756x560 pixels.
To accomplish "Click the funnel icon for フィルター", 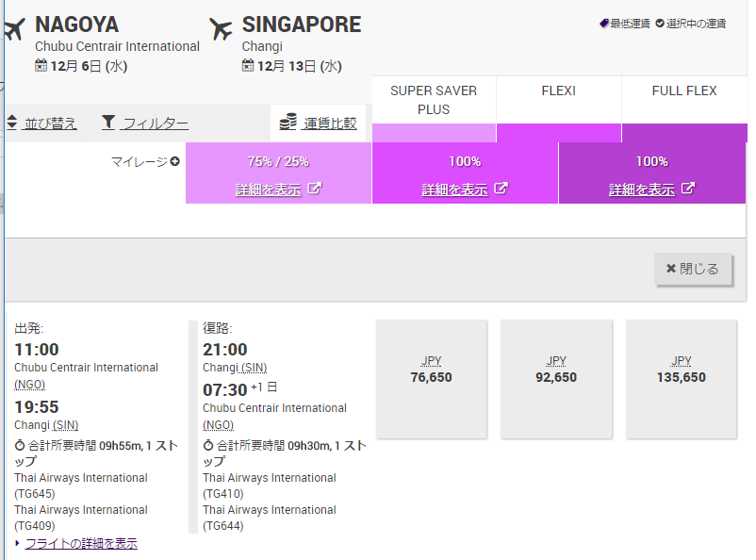I will pyautogui.click(x=108, y=123).
